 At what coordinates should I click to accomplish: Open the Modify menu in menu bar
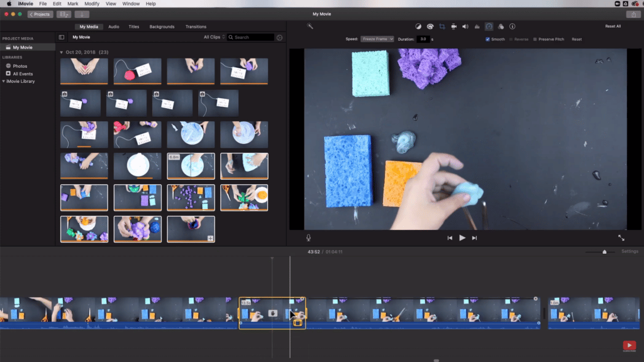coord(92,4)
